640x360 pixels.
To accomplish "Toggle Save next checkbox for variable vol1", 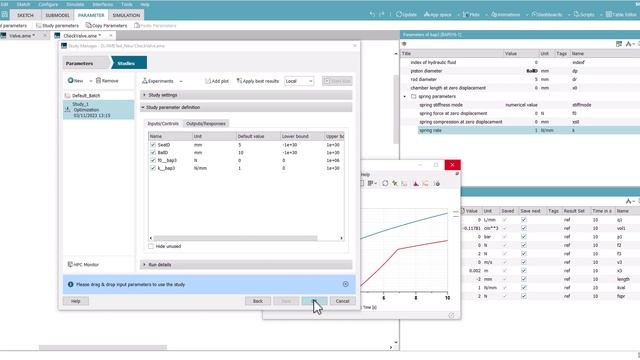I will coord(524,228).
